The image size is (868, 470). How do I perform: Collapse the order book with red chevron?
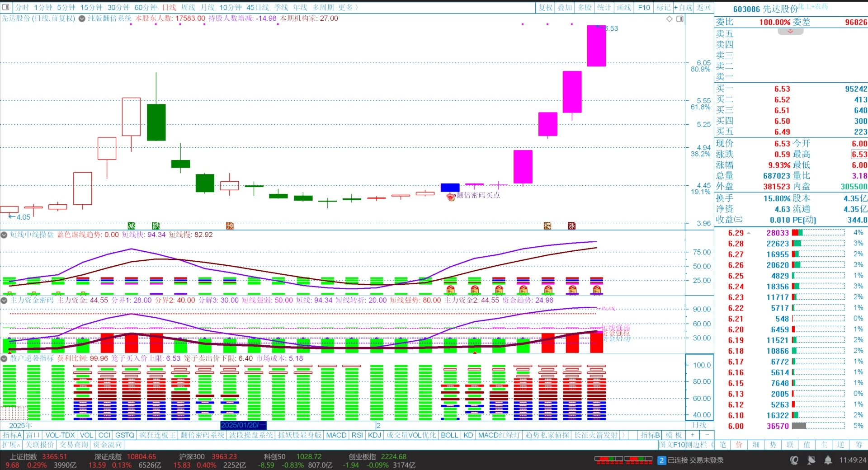point(790,32)
